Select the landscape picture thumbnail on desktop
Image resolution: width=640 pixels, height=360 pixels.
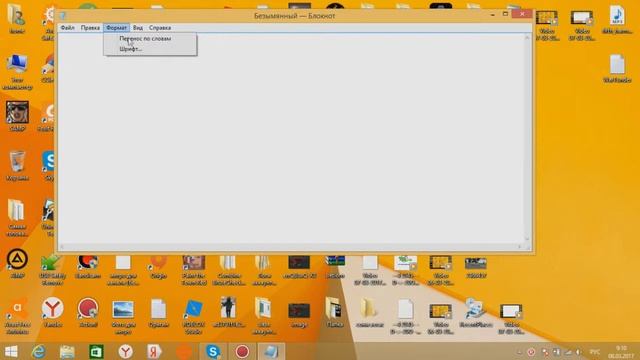click(x=123, y=316)
